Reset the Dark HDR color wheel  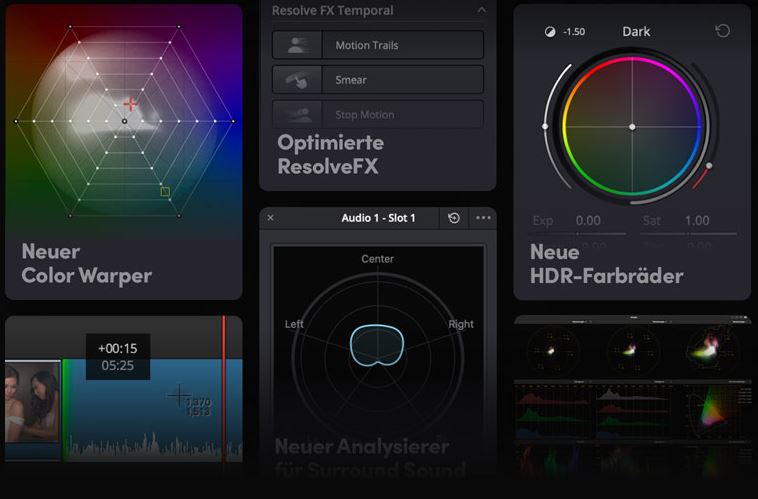coord(722,31)
